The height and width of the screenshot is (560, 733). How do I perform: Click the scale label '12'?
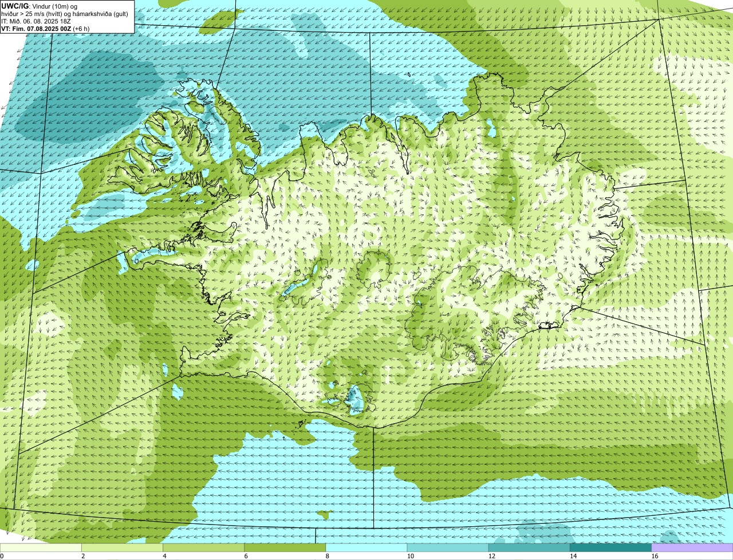coord(491,556)
